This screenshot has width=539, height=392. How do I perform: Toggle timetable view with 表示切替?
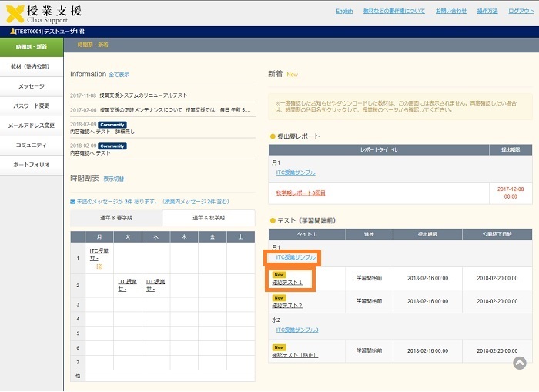114,179
